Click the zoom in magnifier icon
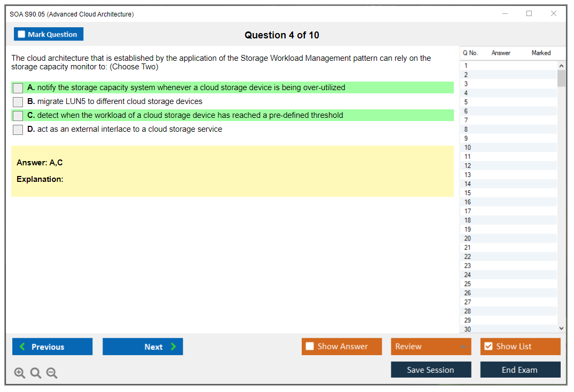The image size is (574, 392). click(20, 373)
